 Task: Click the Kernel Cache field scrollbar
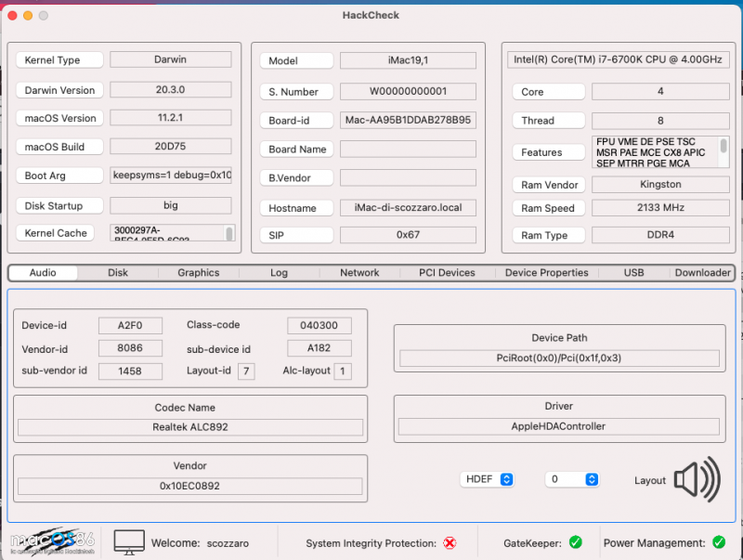(x=229, y=233)
